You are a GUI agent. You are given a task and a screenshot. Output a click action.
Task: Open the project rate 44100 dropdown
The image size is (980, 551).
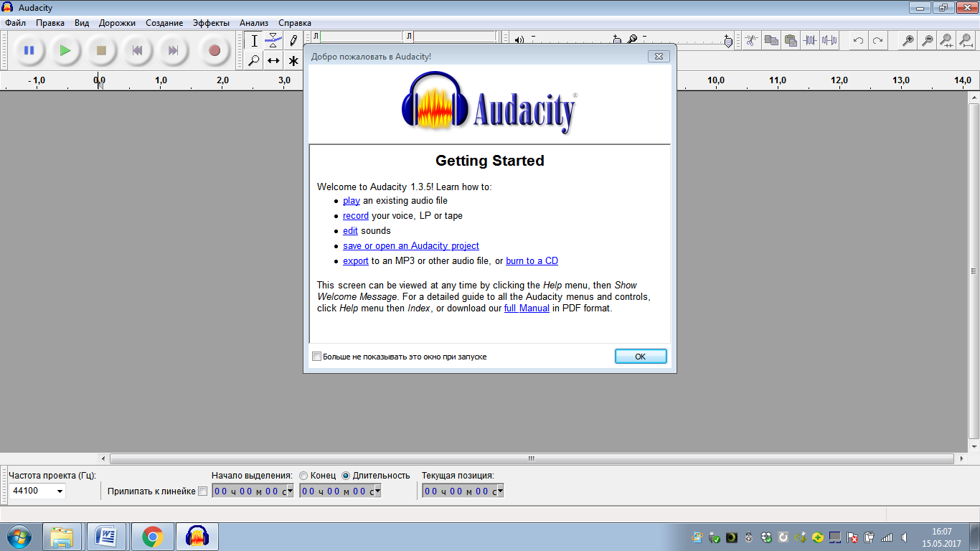60,491
